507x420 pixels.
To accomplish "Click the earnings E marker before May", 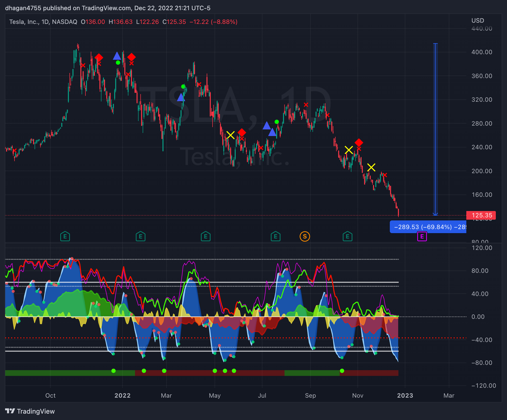I will [206, 236].
